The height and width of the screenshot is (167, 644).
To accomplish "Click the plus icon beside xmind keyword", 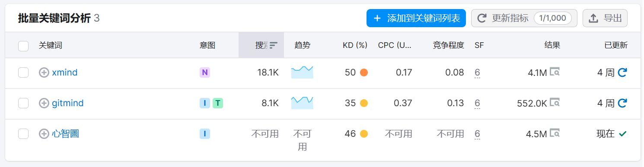I will pos(44,72).
